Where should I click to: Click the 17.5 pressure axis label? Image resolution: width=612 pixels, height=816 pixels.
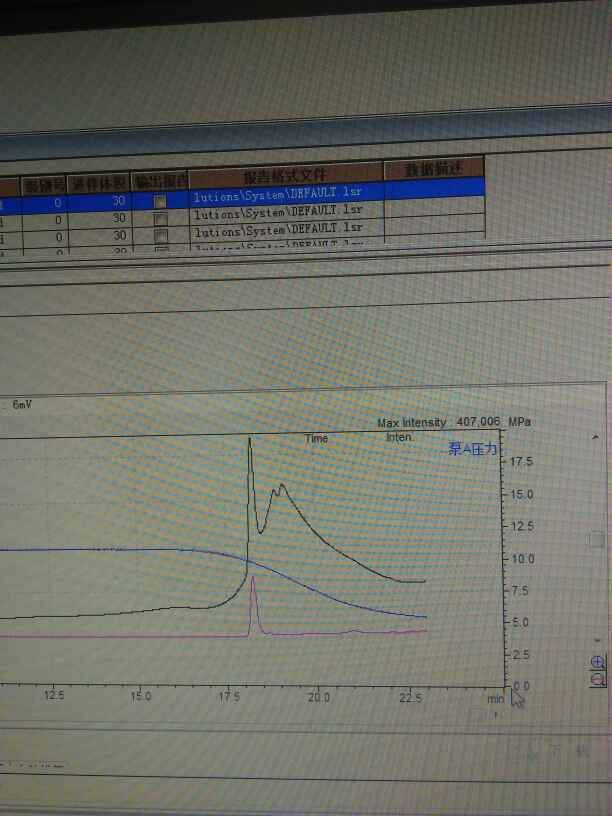pos(522,462)
